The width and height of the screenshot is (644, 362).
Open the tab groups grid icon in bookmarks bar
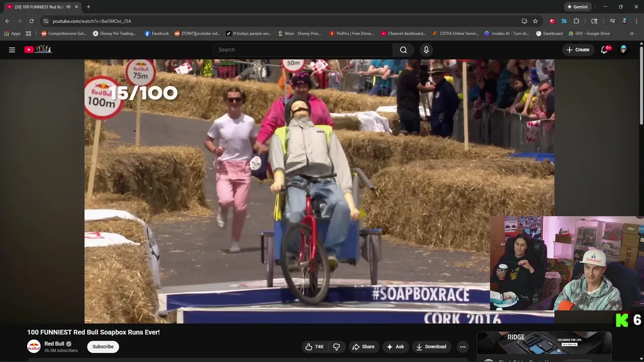point(29,34)
